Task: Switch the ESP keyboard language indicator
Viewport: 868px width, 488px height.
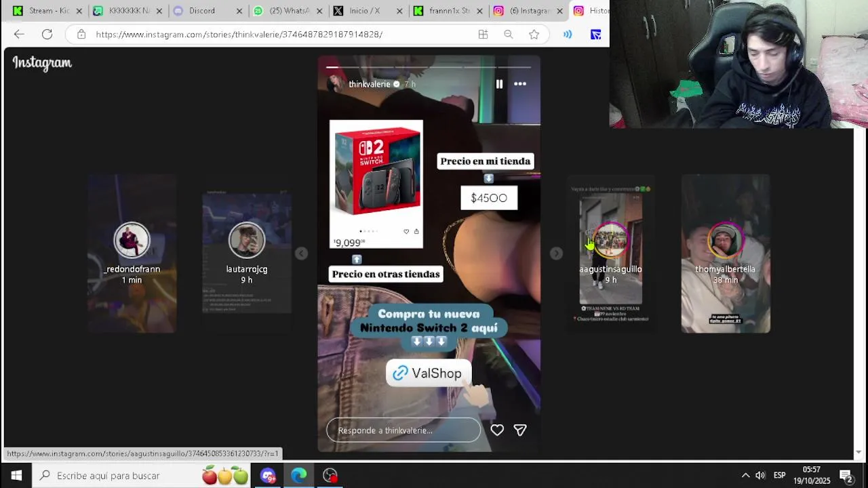Action: tap(780, 476)
